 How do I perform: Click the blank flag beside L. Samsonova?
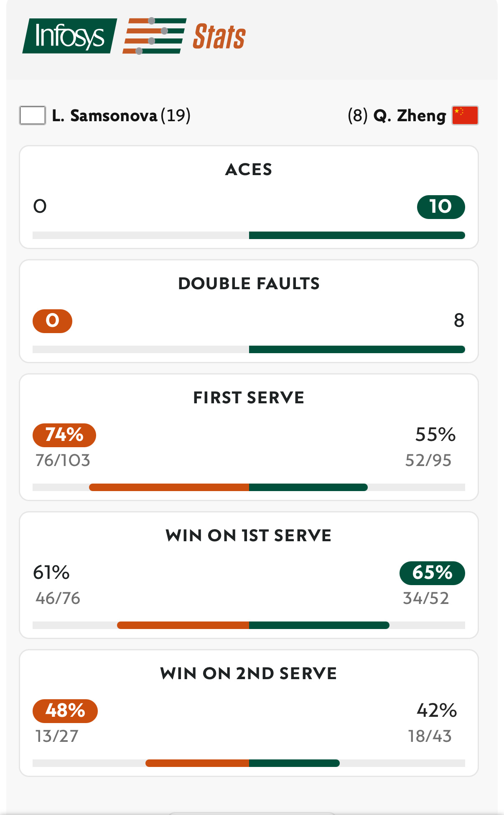pos(33,116)
